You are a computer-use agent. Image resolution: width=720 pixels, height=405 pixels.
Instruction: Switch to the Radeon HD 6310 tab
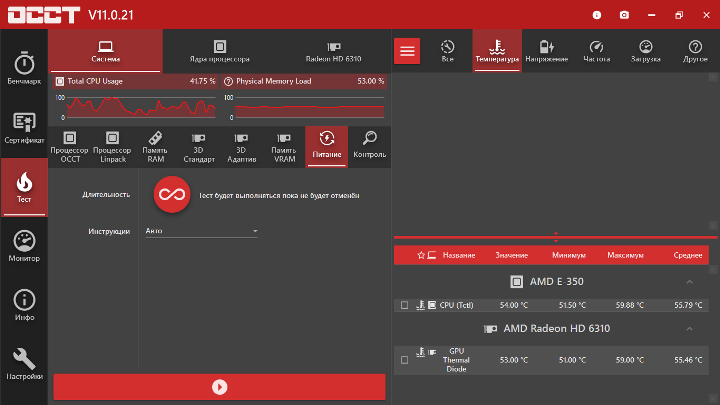(333, 51)
